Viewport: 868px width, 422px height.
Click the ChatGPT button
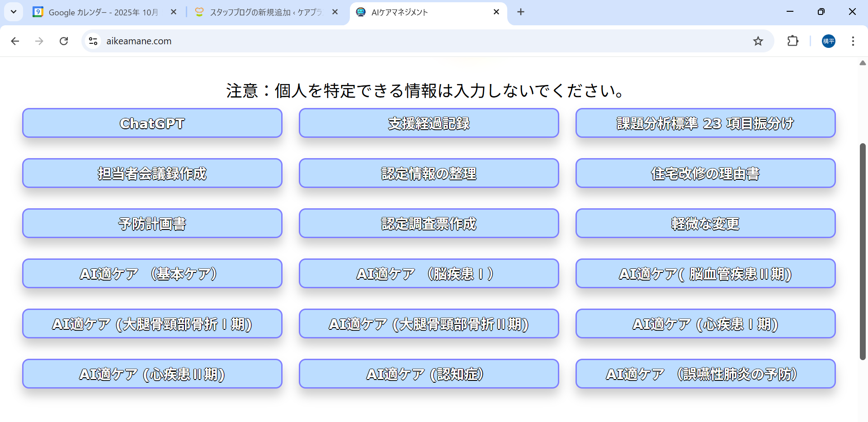152,123
